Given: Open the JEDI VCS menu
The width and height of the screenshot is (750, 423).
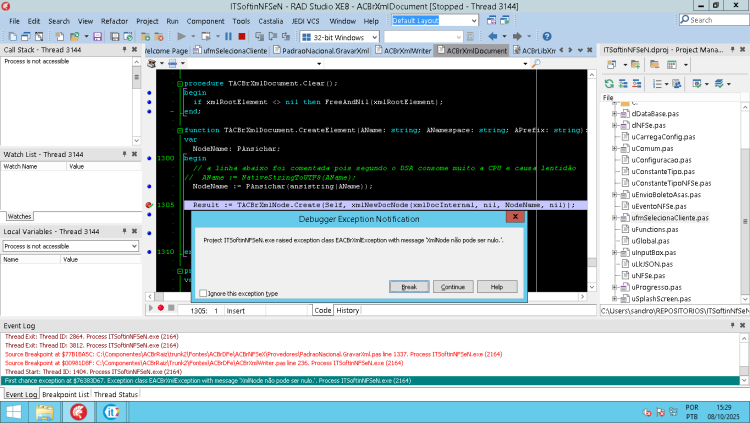Looking at the screenshot, I should [305, 21].
